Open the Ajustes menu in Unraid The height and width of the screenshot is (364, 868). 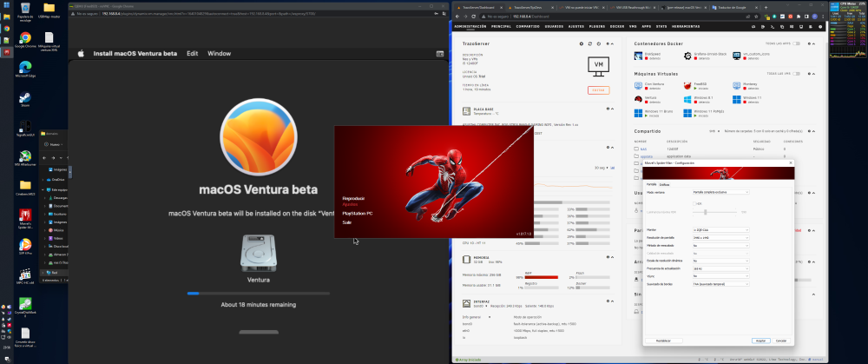(x=575, y=26)
